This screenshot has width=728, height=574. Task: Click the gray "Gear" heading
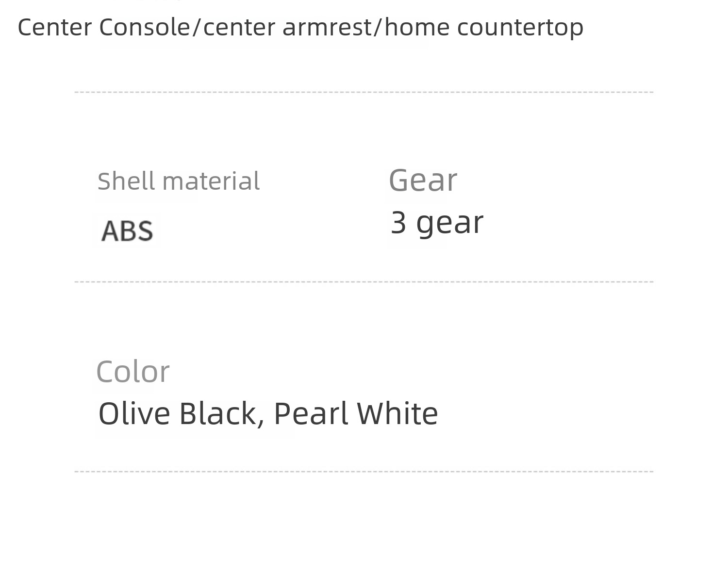click(x=423, y=180)
